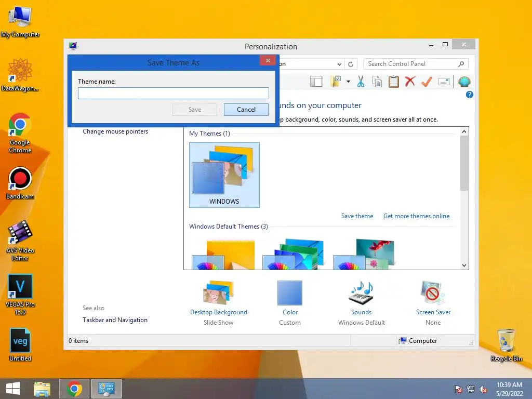The image size is (532, 399).
Task: Click the red X delete icon
Action: tap(410, 82)
